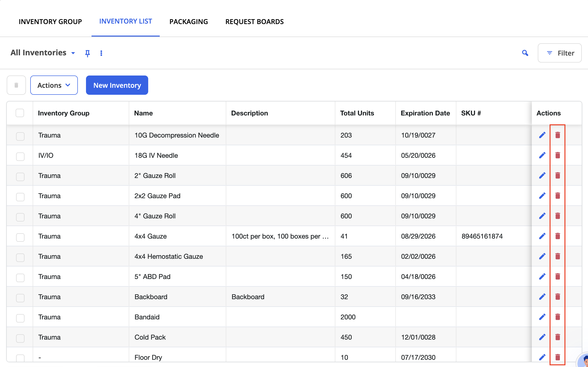Expand the All Inventories view dropdown
This screenshot has height=367, width=588.
pyautogui.click(x=73, y=53)
